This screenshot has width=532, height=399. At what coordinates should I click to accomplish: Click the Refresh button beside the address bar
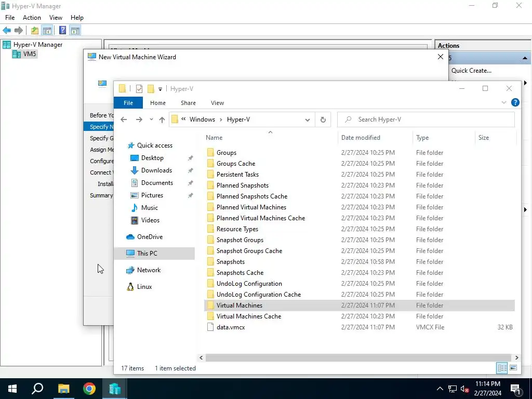[x=323, y=119]
